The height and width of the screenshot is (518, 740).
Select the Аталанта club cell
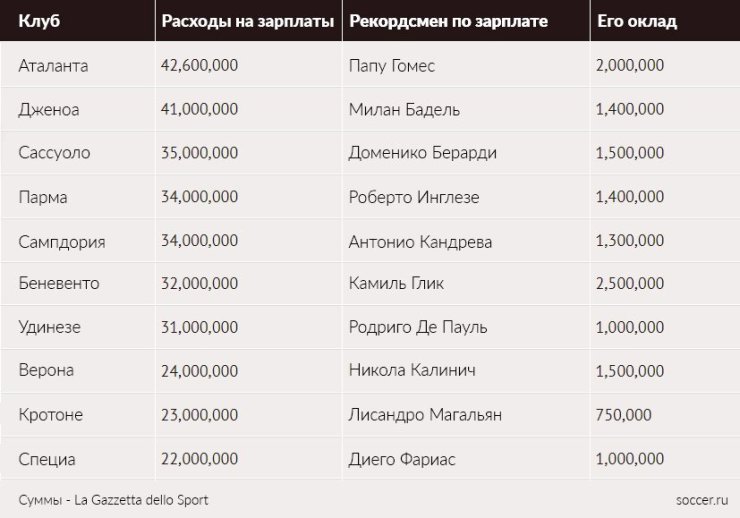53,66
